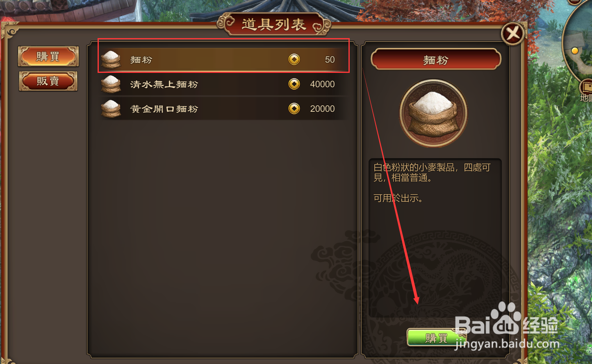The width and height of the screenshot is (592, 364).
Task: Click the gold coin icon next to price 50
Action: tap(294, 59)
